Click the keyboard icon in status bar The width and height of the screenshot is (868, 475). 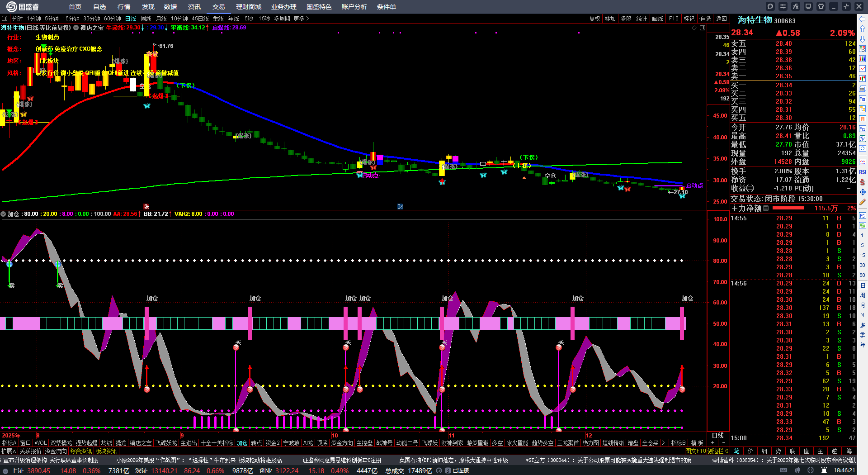783,470
